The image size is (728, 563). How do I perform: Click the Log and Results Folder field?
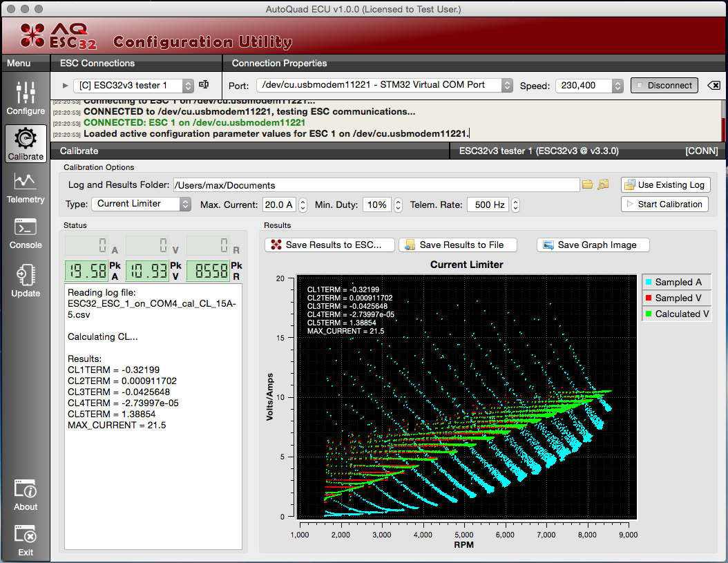[x=376, y=185]
